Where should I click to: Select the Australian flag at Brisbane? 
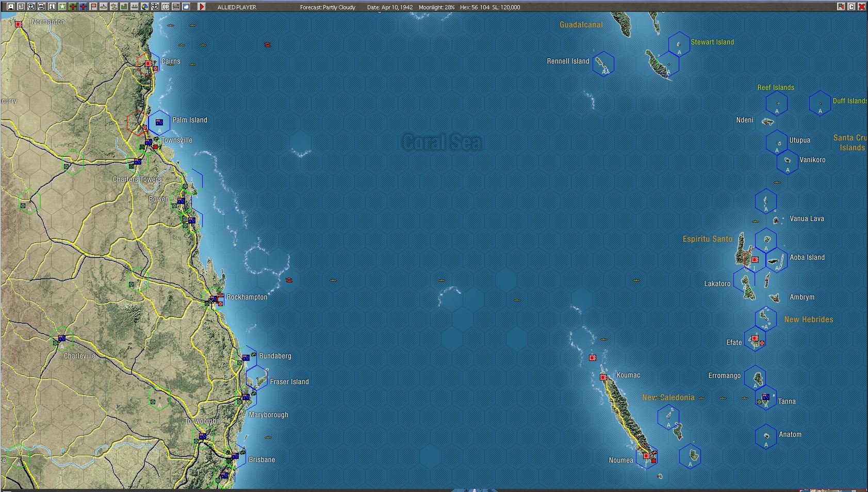235,456
